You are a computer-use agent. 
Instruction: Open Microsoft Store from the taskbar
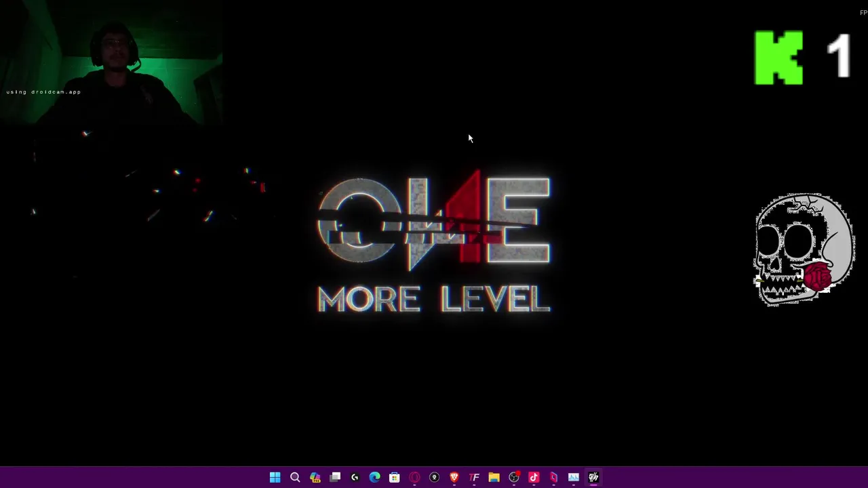395,477
